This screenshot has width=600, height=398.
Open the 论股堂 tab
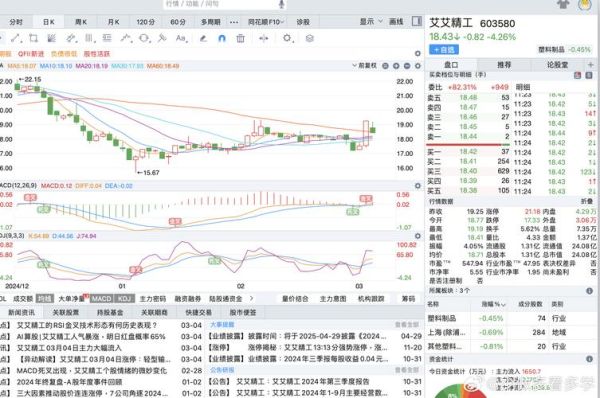[x=557, y=65]
